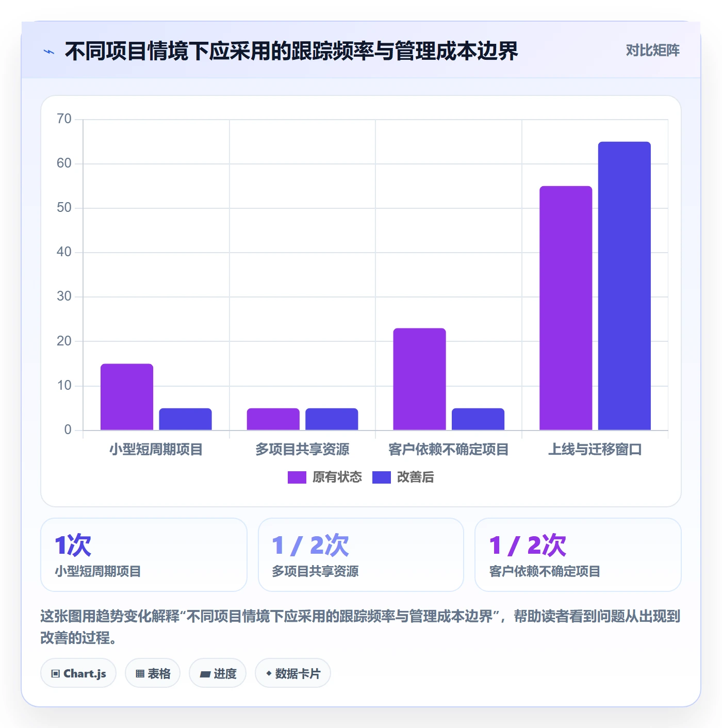Select the 表格 chip

click(153, 673)
